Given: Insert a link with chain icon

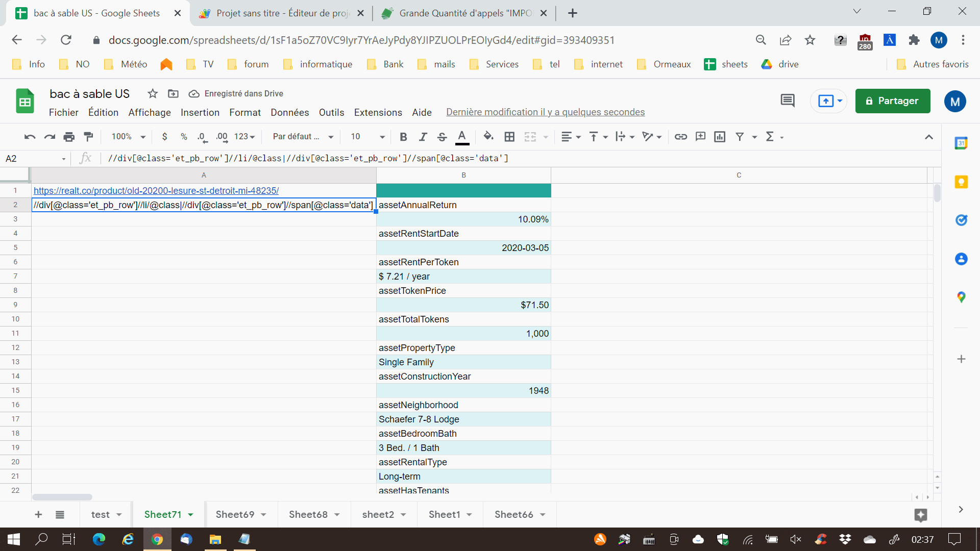Looking at the screenshot, I should [680, 136].
